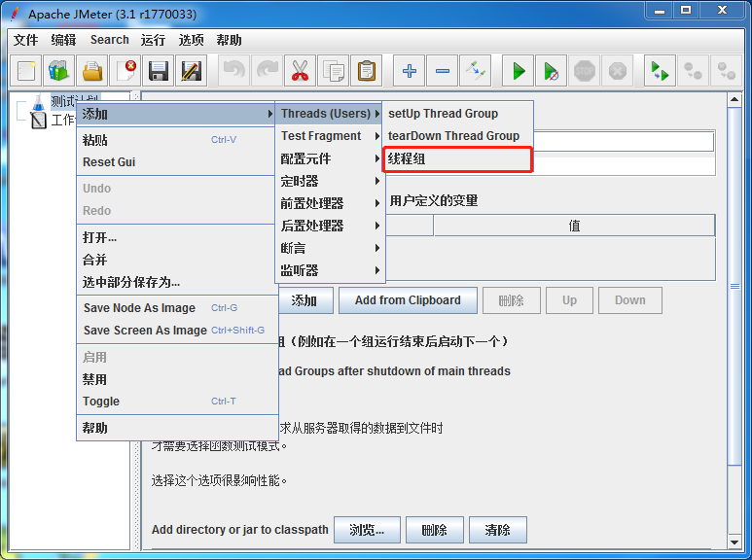Viewport: 752px width, 560px height.
Task: Click the Paste clipboard icon
Action: coord(367,71)
